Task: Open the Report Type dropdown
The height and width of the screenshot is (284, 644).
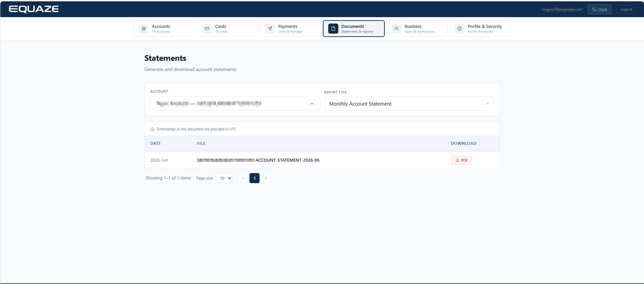Action: pos(409,104)
